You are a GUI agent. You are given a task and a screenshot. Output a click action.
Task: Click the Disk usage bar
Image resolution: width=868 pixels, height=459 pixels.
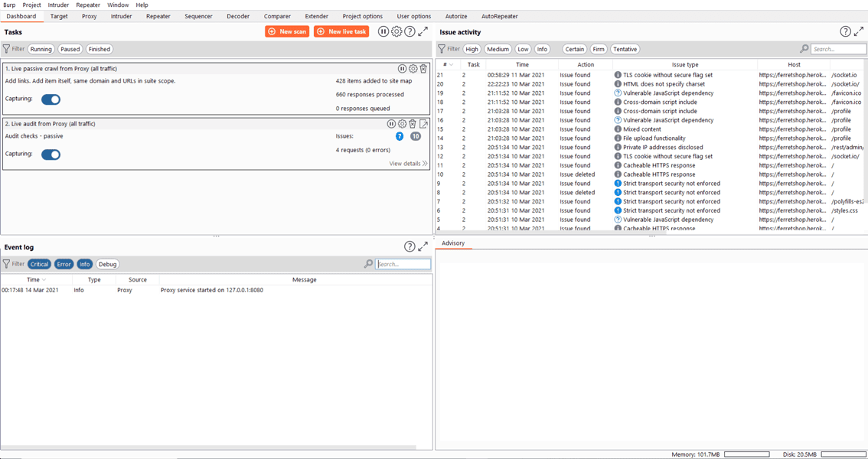click(843, 454)
